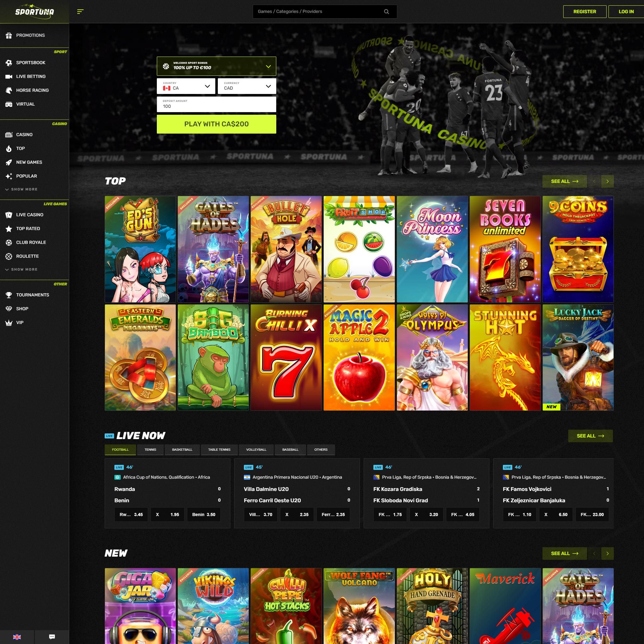Click the Tournaments trophy icon
Image resolution: width=644 pixels, height=644 pixels.
click(x=9, y=295)
